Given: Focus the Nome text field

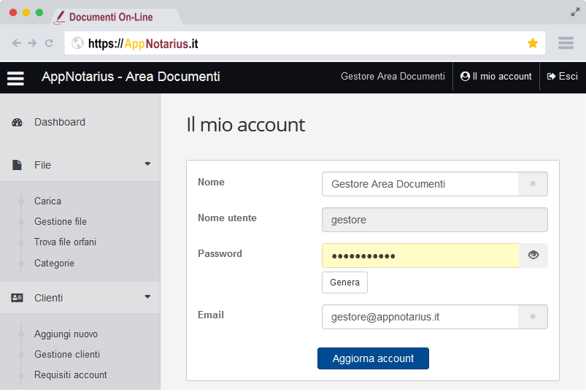Looking at the screenshot, I should click(x=420, y=184).
